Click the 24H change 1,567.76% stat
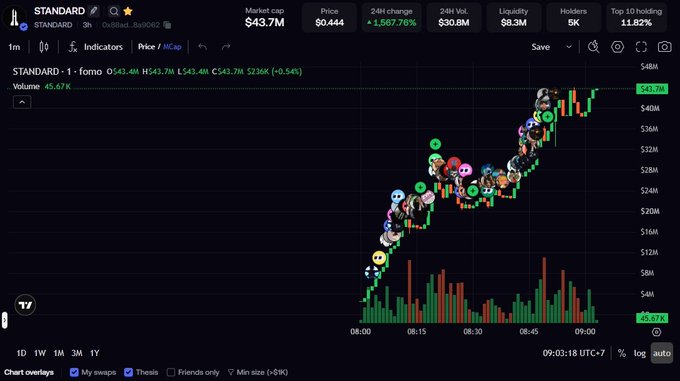 coord(392,17)
